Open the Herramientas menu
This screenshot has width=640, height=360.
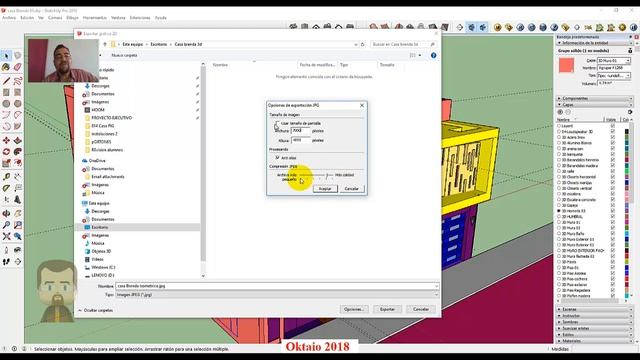pos(95,18)
